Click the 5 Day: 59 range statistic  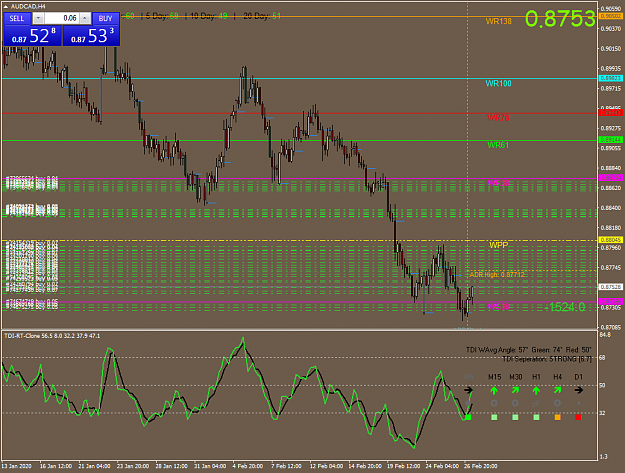[162, 16]
